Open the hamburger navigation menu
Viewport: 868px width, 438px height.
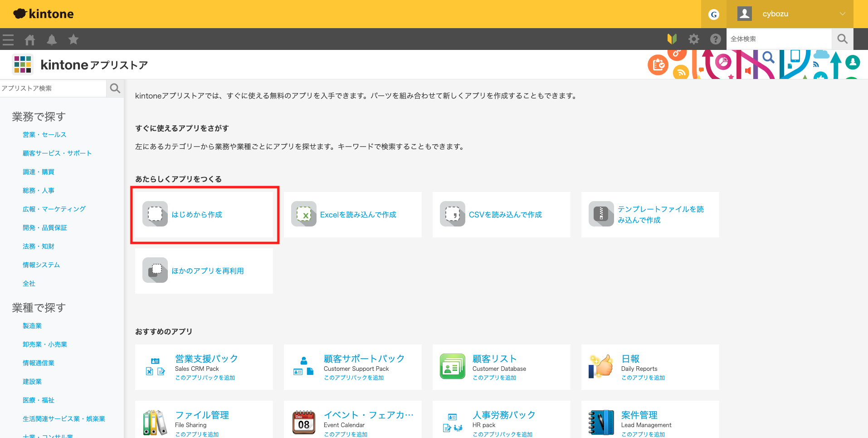8,39
